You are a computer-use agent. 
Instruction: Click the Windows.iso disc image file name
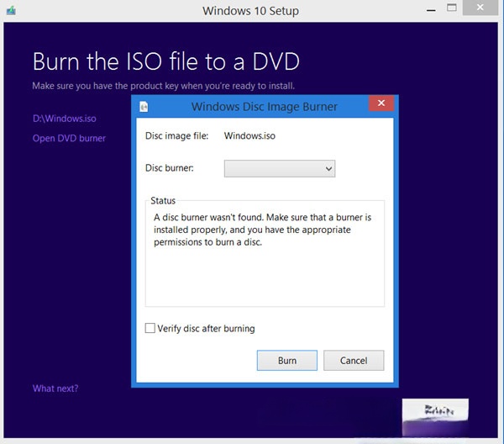pos(249,135)
